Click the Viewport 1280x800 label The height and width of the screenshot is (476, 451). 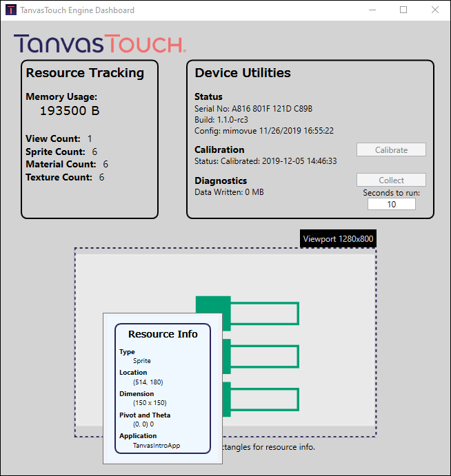(338, 239)
